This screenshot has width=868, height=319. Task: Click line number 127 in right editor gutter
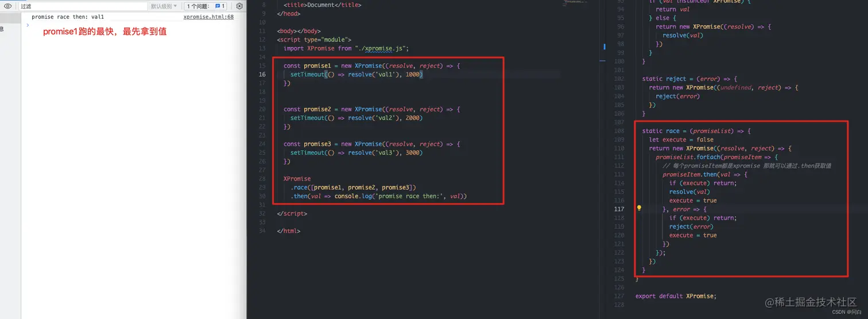point(618,296)
